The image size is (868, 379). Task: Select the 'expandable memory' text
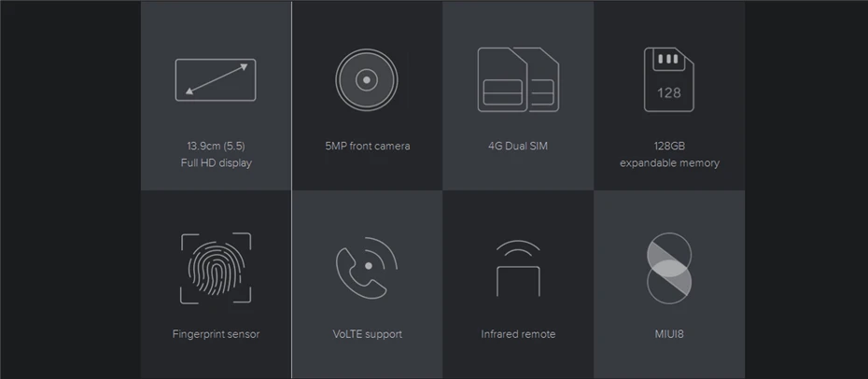(x=669, y=162)
